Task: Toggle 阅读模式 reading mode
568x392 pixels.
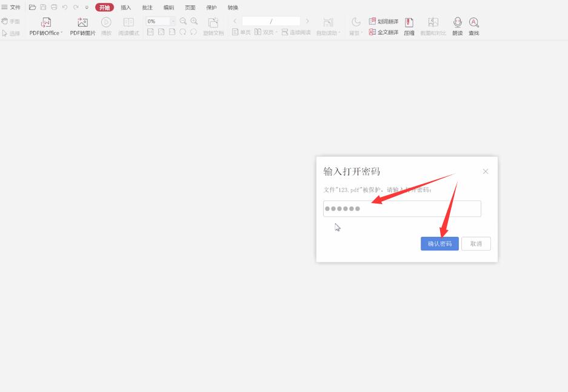Action: tap(129, 27)
